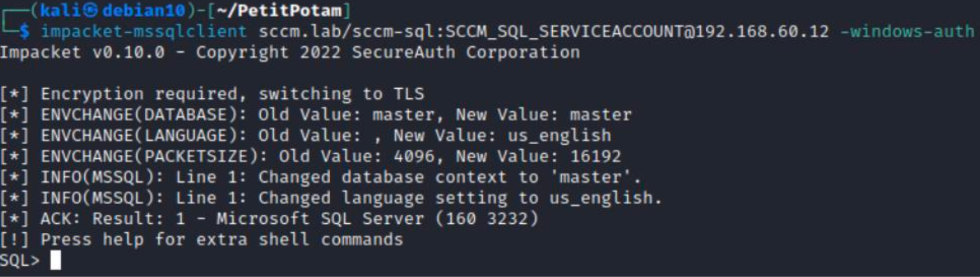The width and height of the screenshot is (980, 277).
Task: Click the 'Press help for extra shell commands' text
Action: 222,239
